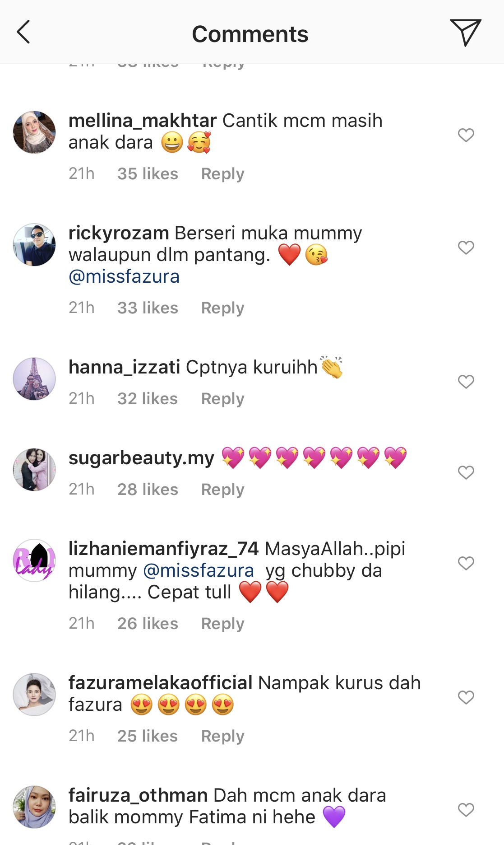Go back using the top-left arrow
This screenshot has height=845, width=504.
tap(23, 32)
